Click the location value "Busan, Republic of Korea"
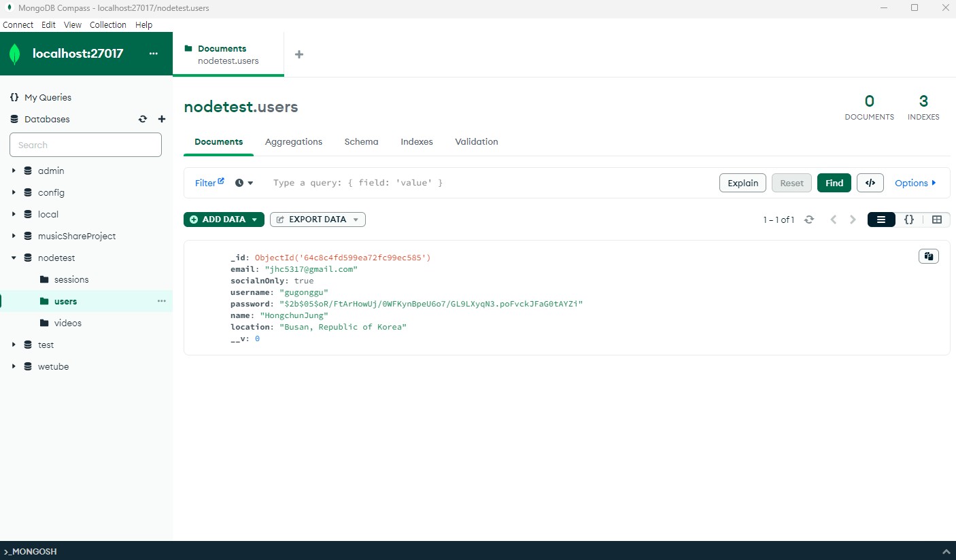 [343, 327]
